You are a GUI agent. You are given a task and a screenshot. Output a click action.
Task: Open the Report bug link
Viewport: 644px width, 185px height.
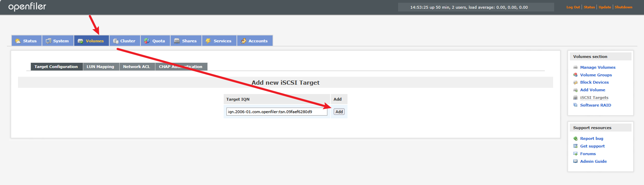tap(592, 138)
